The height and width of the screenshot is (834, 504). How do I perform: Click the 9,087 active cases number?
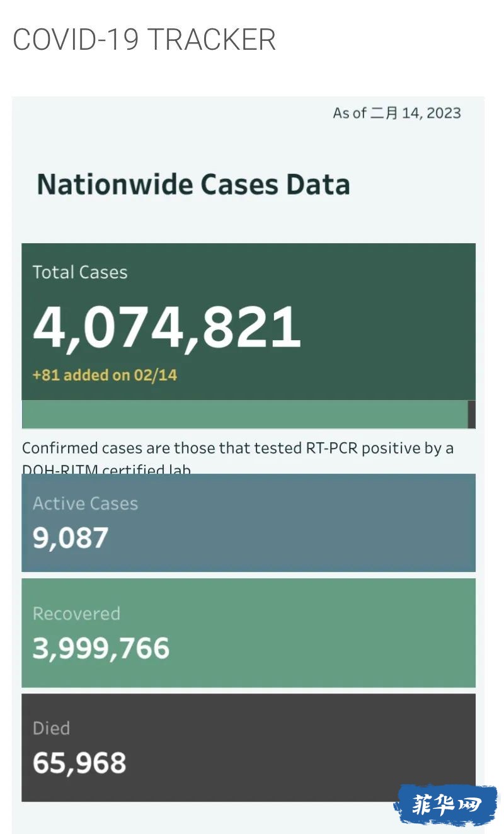(71, 539)
